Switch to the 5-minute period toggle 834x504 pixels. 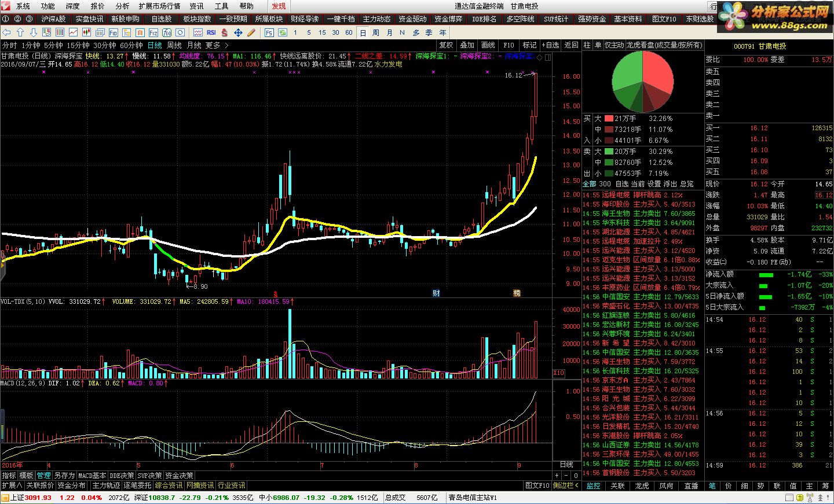tap(309, 32)
